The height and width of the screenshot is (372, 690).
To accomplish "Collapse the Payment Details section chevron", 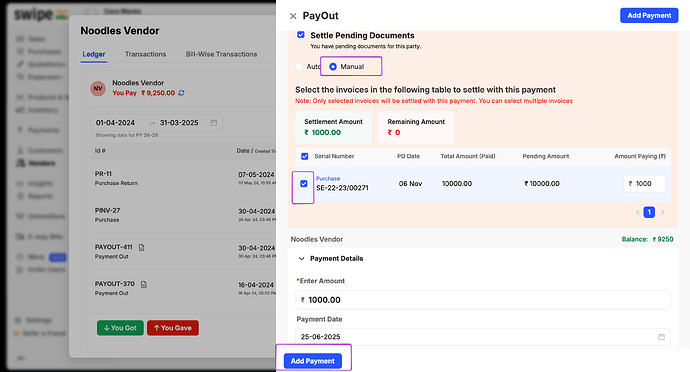I will 301,258.
